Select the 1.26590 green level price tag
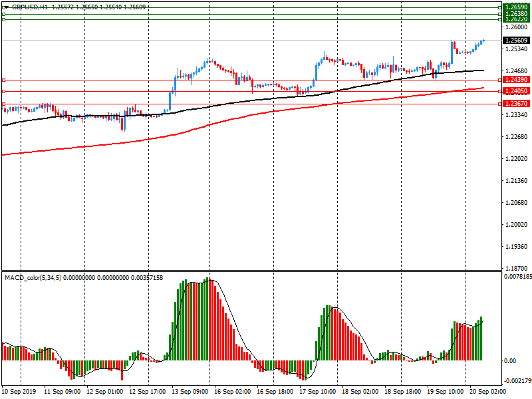532x399 pixels. point(516,7)
